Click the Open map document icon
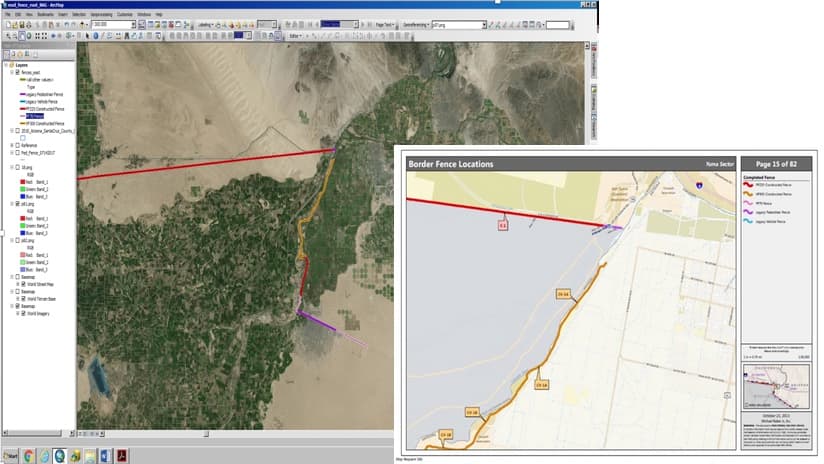824x464 pixels. [x=15, y=25]
